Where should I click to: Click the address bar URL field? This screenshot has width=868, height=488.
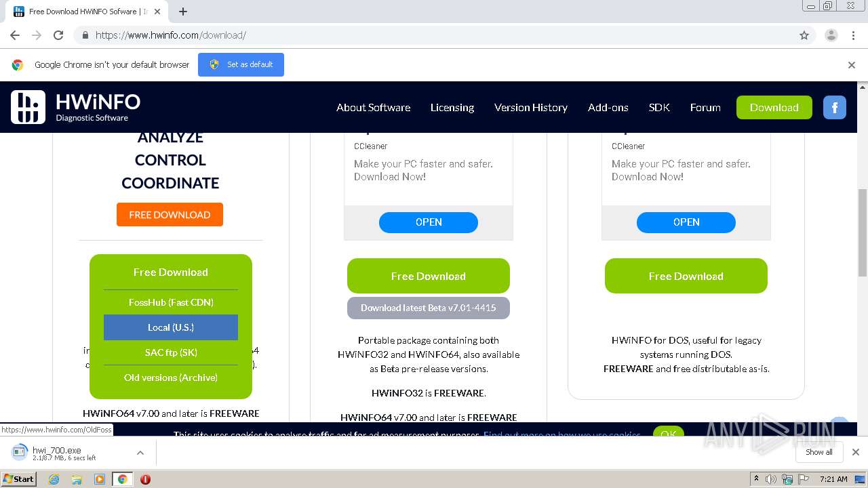click(434, 35)
